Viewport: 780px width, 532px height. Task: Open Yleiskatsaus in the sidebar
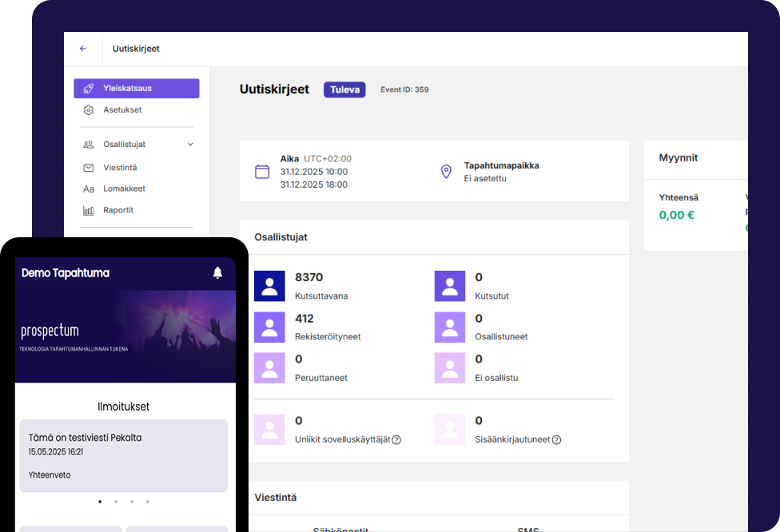[136, 89]
